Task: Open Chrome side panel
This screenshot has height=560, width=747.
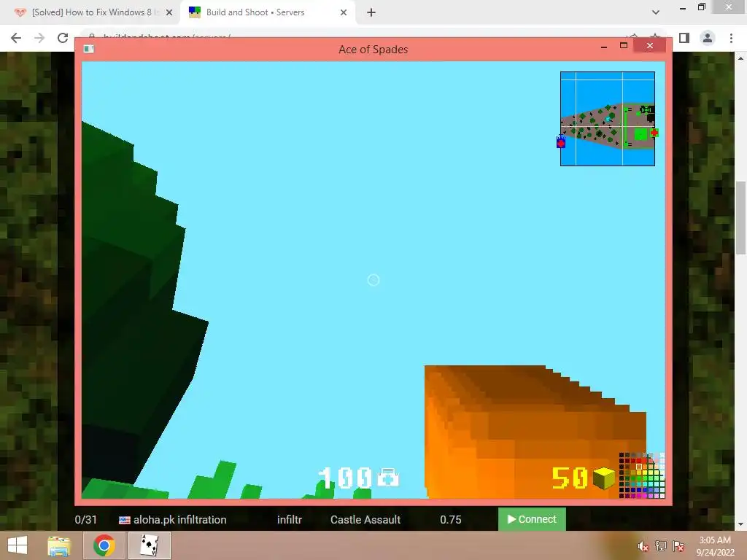Action: (684, 38)
